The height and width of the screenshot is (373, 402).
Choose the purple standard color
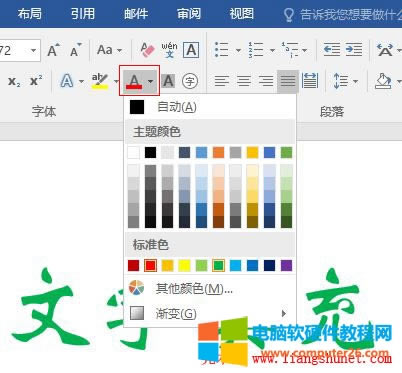click(286, 266)
